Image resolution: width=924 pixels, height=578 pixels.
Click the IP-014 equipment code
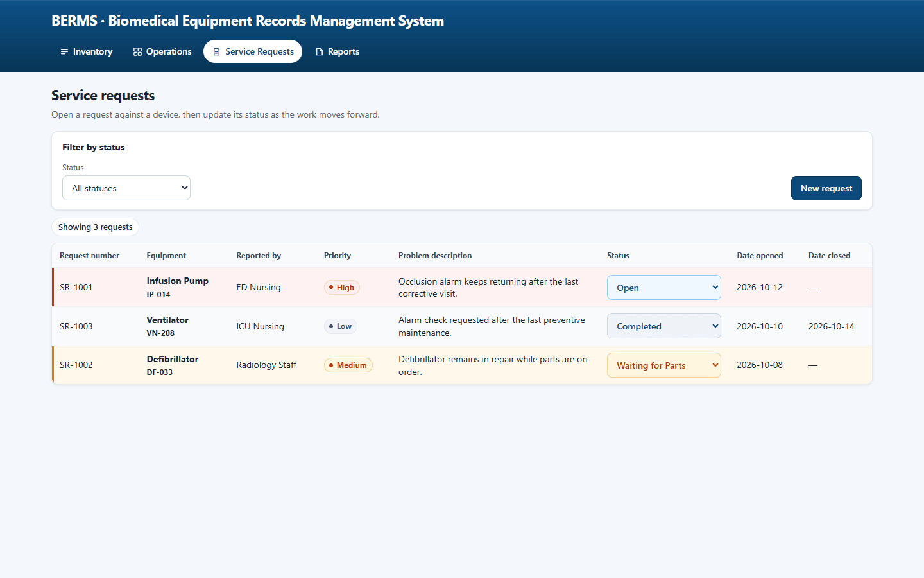[158, 295]
